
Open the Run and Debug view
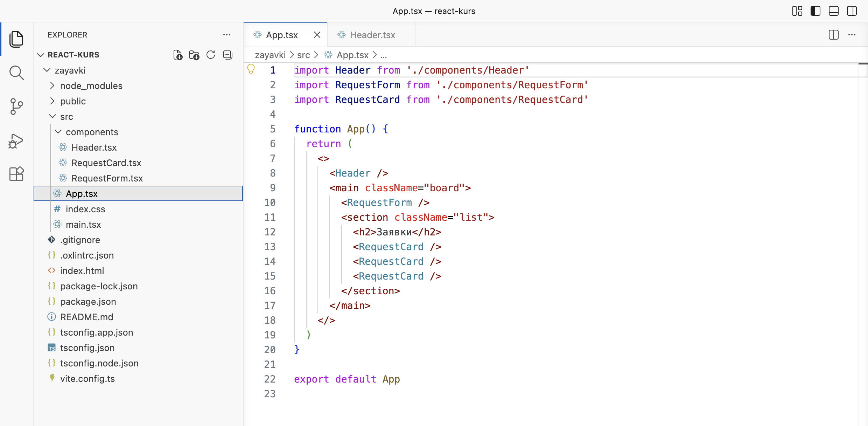(x=16, y=140)
